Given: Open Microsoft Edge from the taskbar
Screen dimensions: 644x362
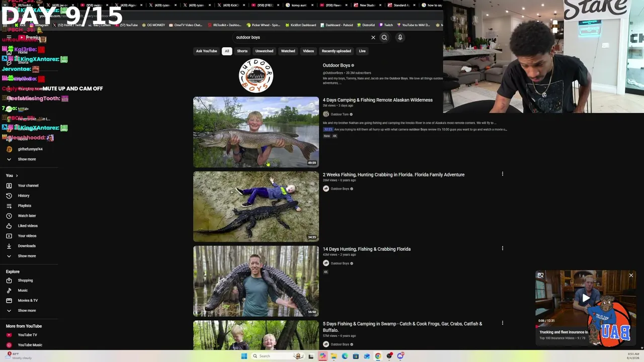Looking at the screenshot, I should point(345,356).
